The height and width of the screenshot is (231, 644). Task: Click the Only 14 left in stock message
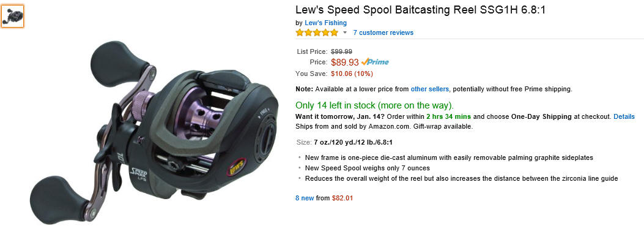[x=374, y=105]
